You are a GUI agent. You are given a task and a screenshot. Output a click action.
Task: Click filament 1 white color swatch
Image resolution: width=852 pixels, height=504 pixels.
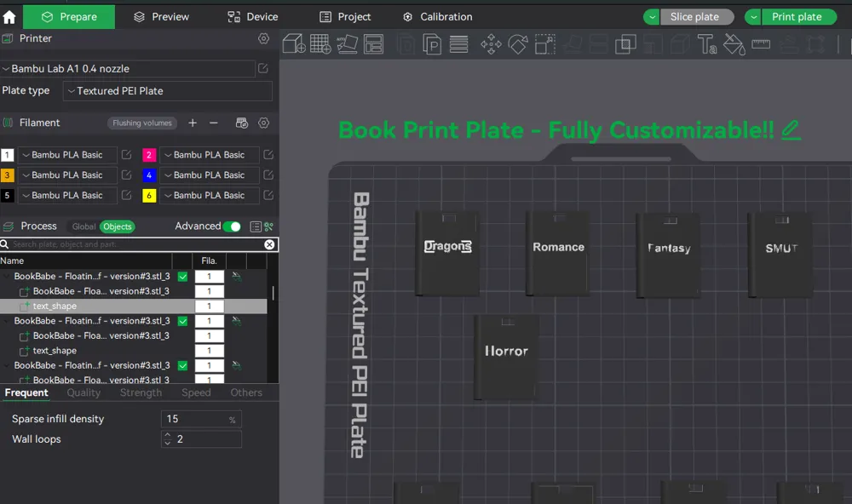7,155
